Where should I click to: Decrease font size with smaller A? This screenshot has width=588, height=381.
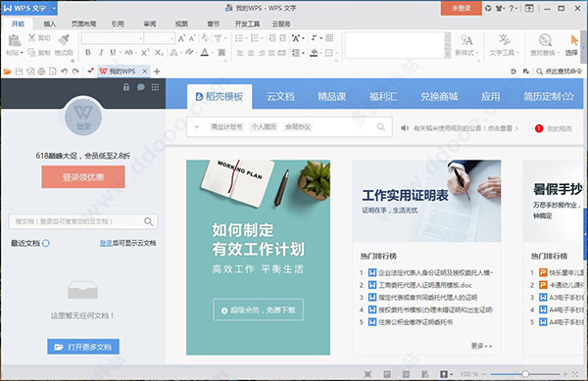[x=192, y=38]
